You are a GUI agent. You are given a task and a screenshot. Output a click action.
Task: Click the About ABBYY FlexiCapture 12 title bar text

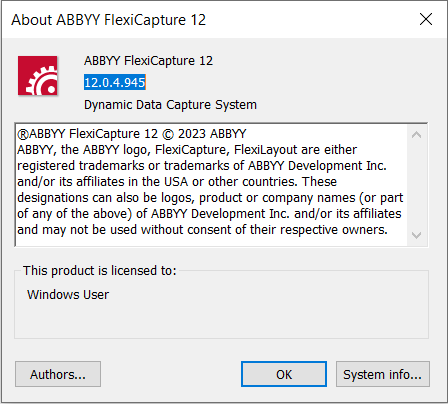click(x=109, y=20)
